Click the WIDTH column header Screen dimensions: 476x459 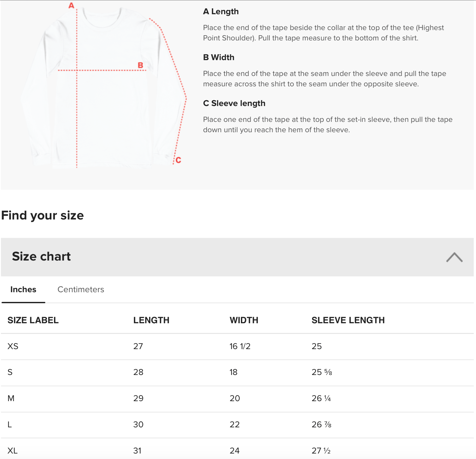point(244,320)
